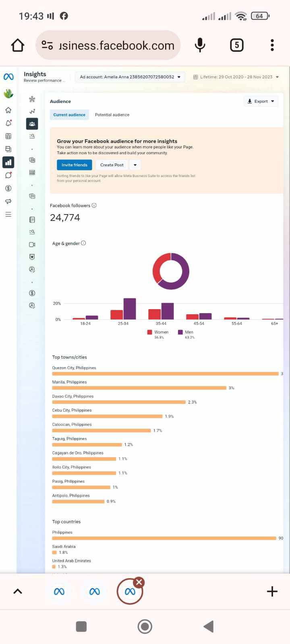
Task: Click the 18-24 age group label
Action: [x=85, y=324]
